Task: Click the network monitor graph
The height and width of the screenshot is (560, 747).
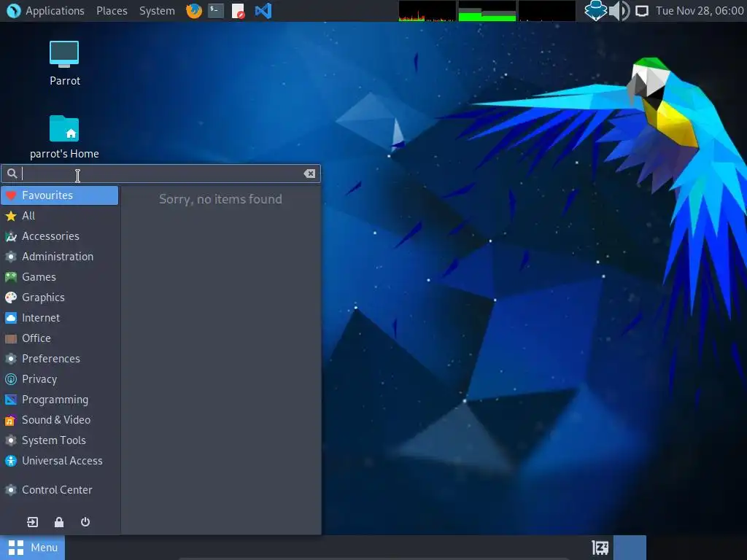Action: 547,11
